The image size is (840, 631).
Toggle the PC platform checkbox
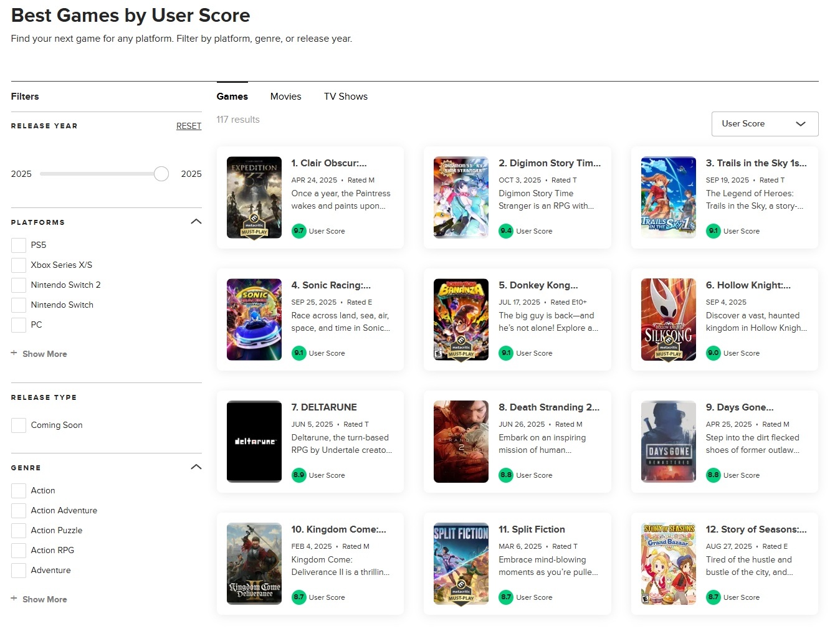pos(19,325)
